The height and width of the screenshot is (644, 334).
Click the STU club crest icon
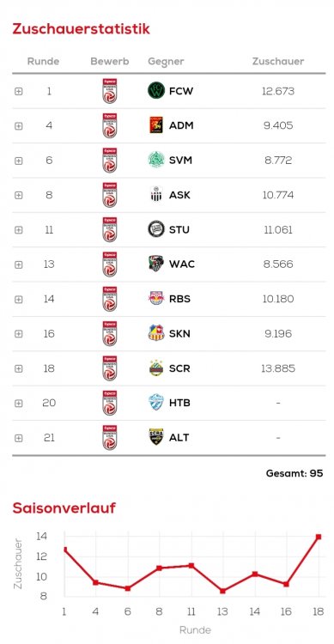click(x=156, y=229)
